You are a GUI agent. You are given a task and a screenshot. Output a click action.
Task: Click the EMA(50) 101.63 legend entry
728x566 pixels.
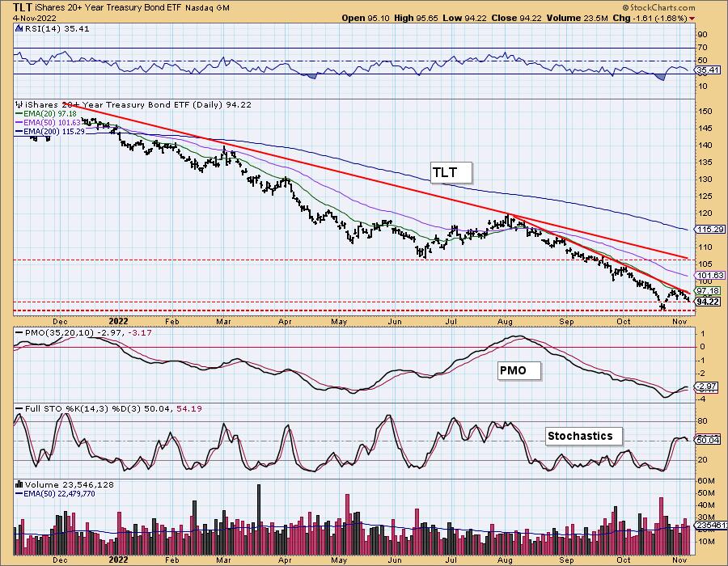click(48, 122)
